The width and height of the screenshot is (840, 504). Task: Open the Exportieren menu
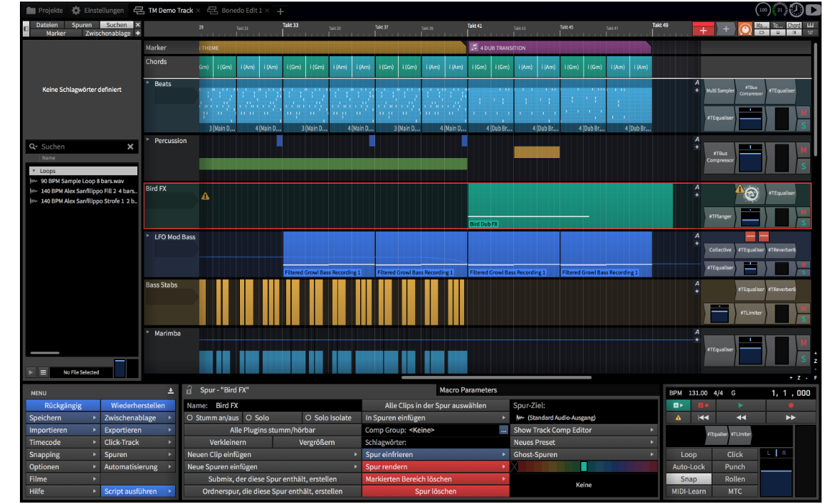[x=137, y=430]
